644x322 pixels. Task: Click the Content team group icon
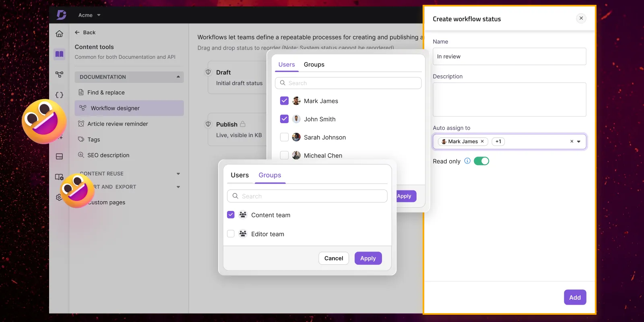point(243,215)
